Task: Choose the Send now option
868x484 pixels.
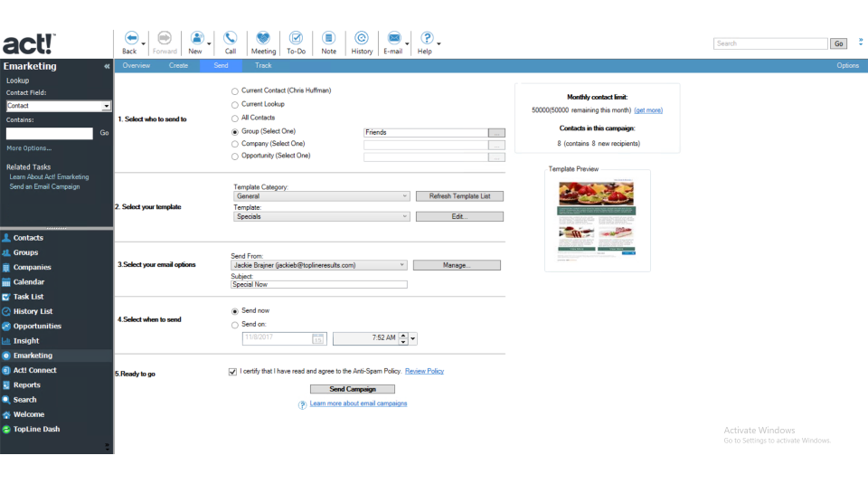Action: tap(235, 311)
